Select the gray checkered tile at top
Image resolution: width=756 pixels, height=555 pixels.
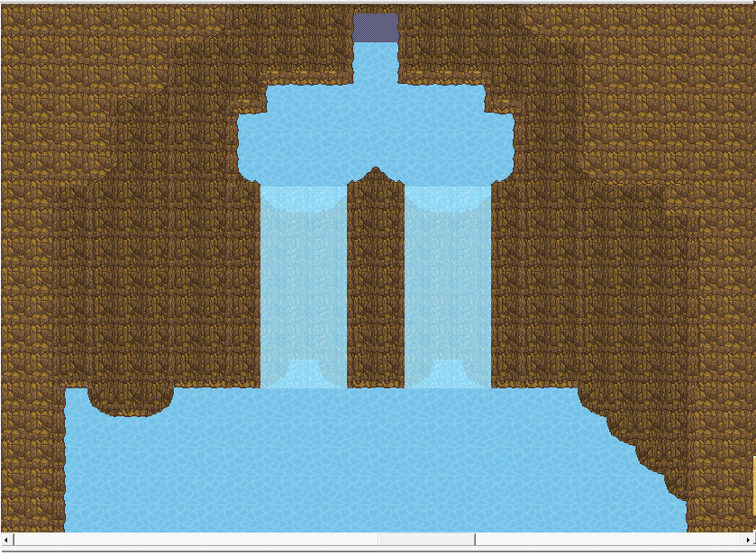click(375, 27)
